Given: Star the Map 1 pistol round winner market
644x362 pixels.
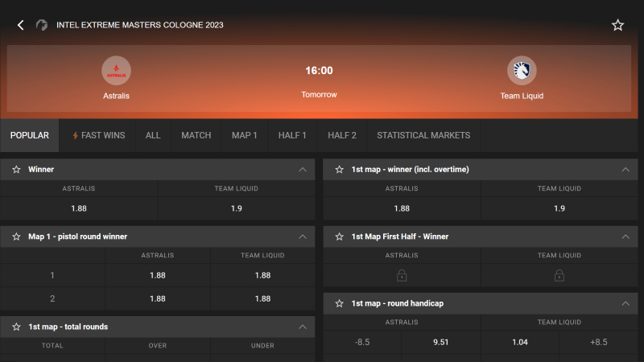Looking at the screenshot, I should [16, 237].
